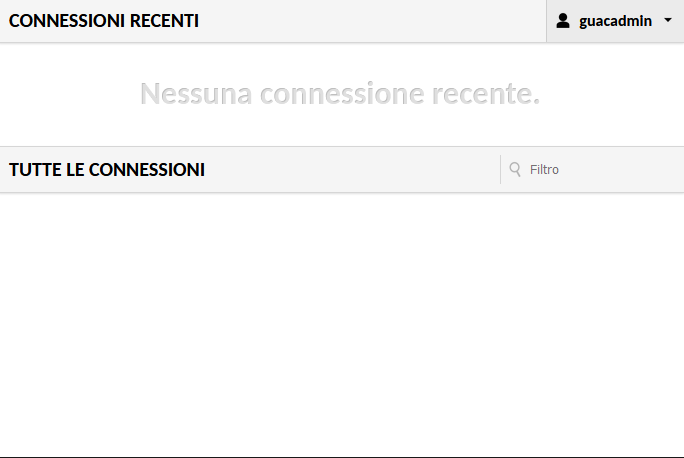Click the magnifying glass search icon
The image size is (684, 458).
(x=515, y=169)
